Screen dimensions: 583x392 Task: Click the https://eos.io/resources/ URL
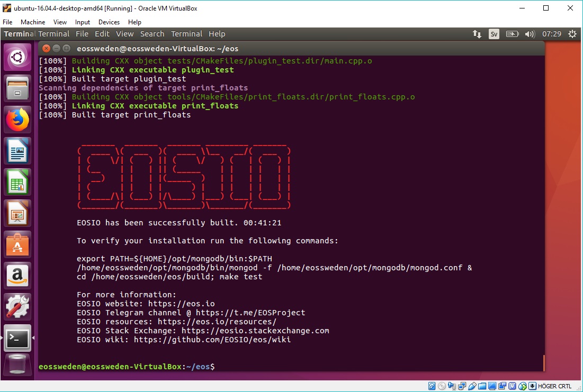point(217,322)
